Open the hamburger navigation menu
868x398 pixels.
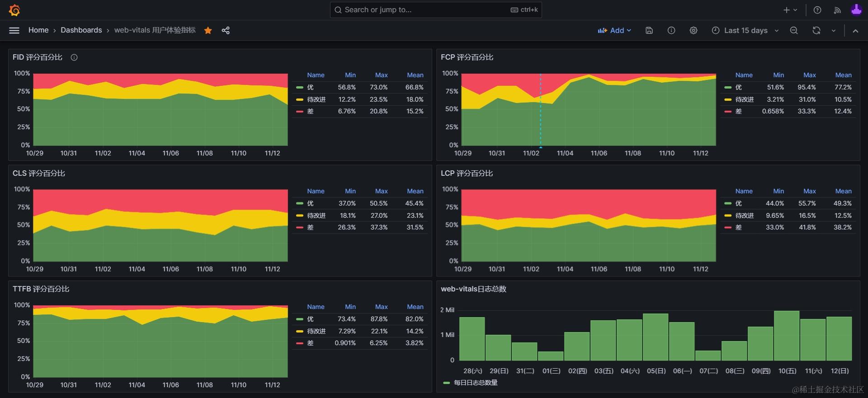click(x=14, y=30)
